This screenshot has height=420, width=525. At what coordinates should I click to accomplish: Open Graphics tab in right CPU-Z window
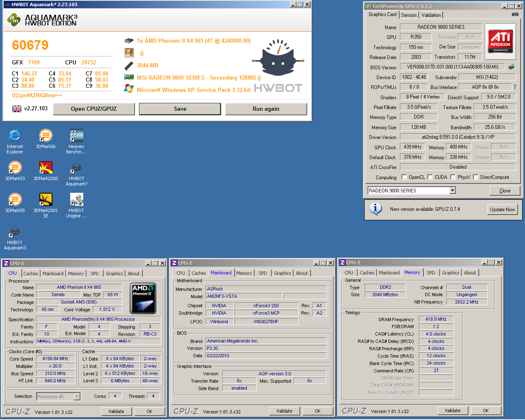click(x=451, y=273)
